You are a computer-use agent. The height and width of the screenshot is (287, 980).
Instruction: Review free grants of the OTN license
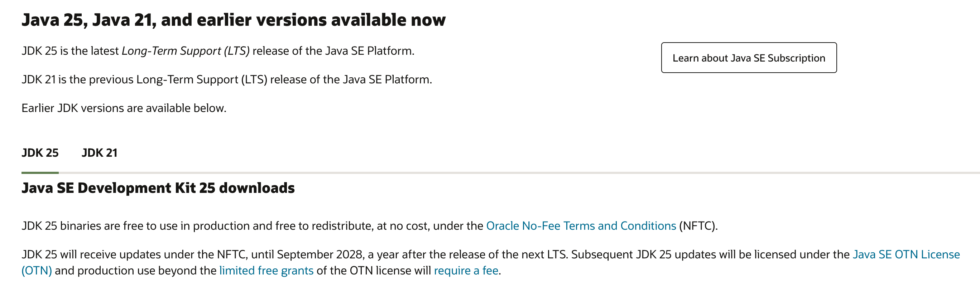pyautogui.click(x=266, y=271)
